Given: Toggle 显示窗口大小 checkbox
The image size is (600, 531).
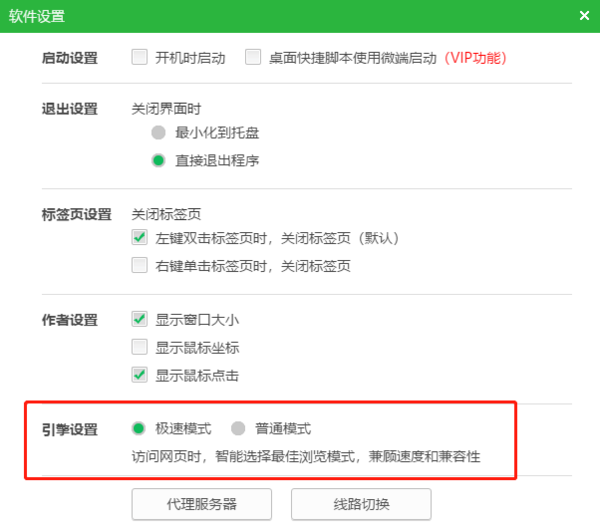Looking at the screenshot, I should click(140, 320).
